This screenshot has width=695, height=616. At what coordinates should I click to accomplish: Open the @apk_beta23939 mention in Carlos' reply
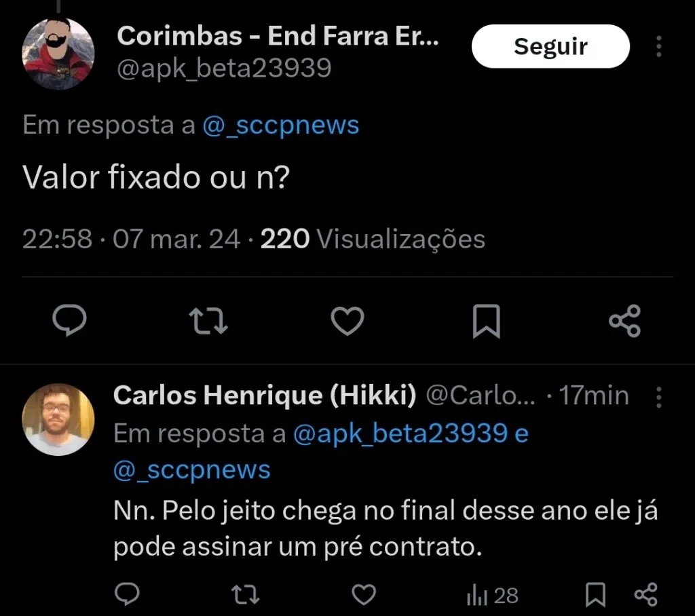408,434
